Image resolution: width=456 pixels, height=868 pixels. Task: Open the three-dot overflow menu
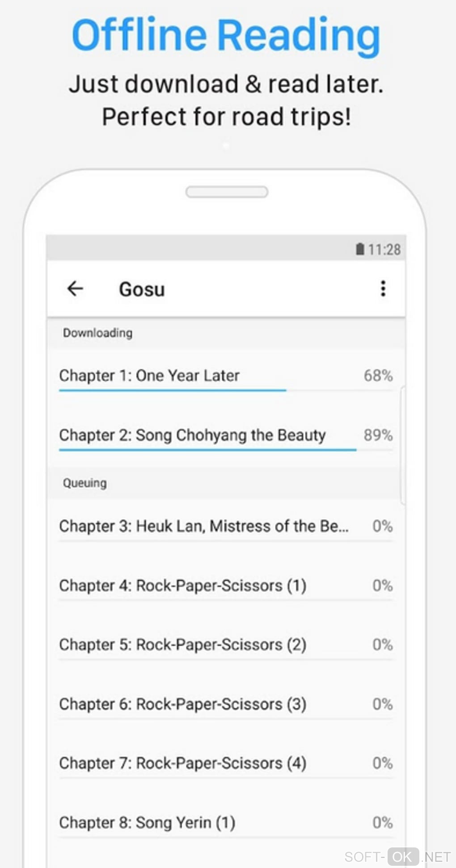pos(383,289)
